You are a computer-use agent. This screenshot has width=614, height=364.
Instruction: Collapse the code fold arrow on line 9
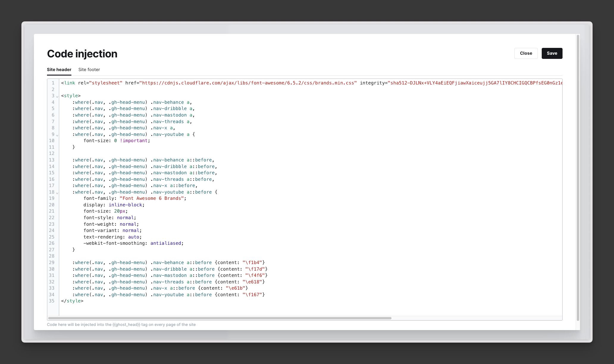pyautogui.click(x=57, y=135)
